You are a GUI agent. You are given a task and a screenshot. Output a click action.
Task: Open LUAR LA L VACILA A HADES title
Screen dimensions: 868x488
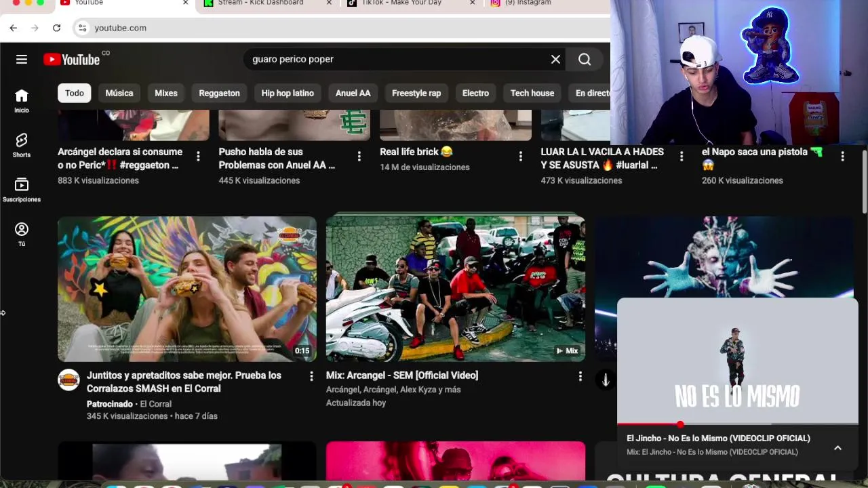[602, 159]
